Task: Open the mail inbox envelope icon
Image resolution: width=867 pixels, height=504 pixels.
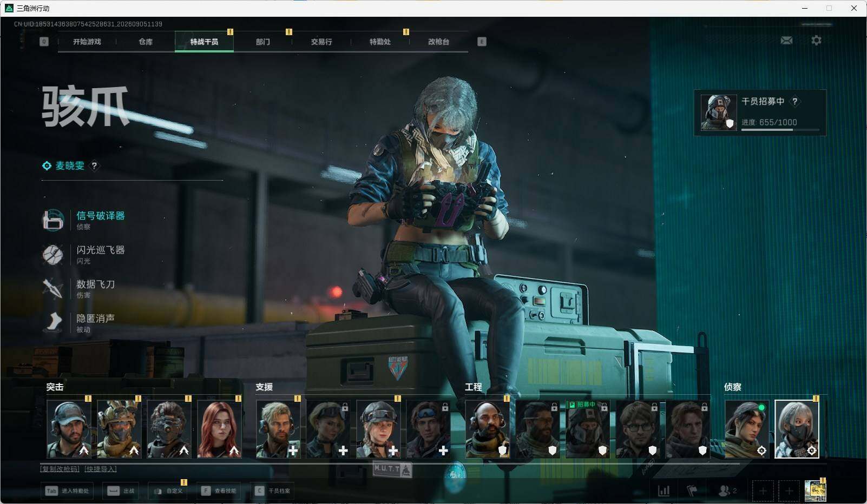Action: (x=786, y=41)
